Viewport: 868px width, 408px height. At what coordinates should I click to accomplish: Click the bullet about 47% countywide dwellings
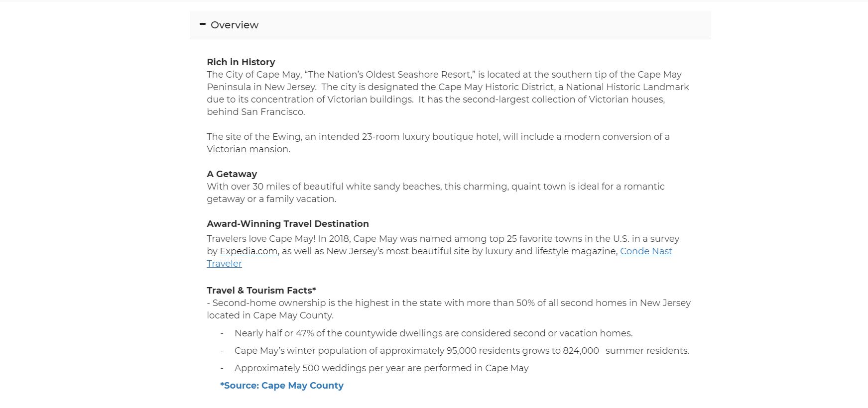(433, 333)
